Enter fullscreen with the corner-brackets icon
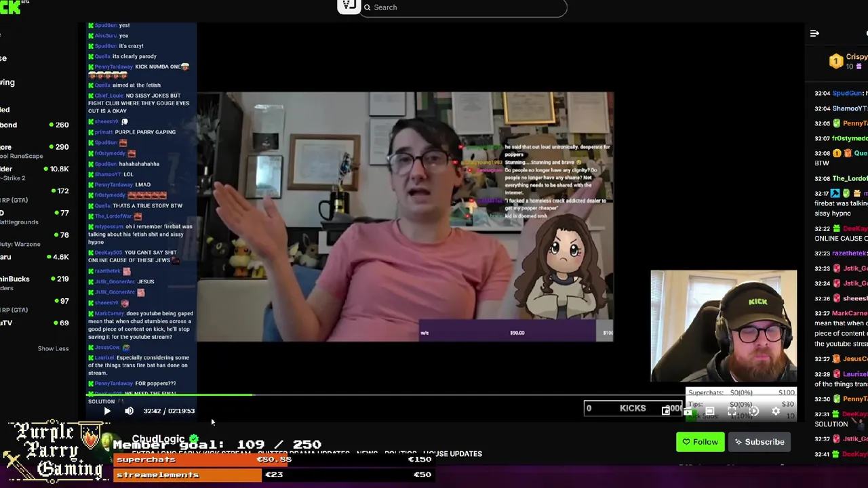Screen dimensions: 868x488 732,411
